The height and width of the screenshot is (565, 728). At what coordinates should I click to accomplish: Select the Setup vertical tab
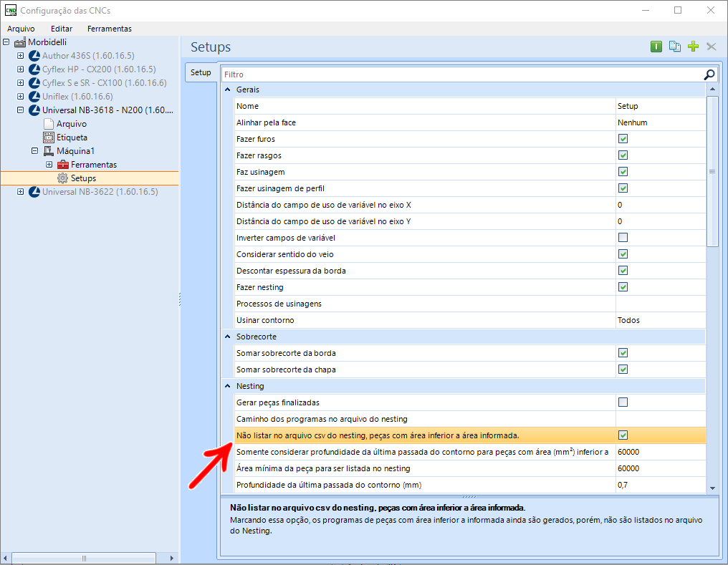201,72
